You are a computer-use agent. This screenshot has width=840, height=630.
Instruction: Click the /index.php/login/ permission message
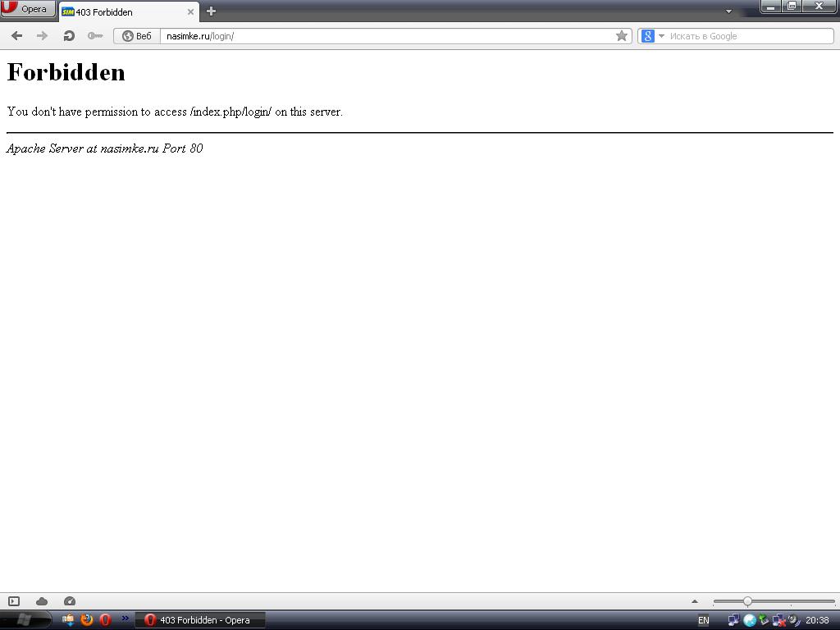coord(175,112)
